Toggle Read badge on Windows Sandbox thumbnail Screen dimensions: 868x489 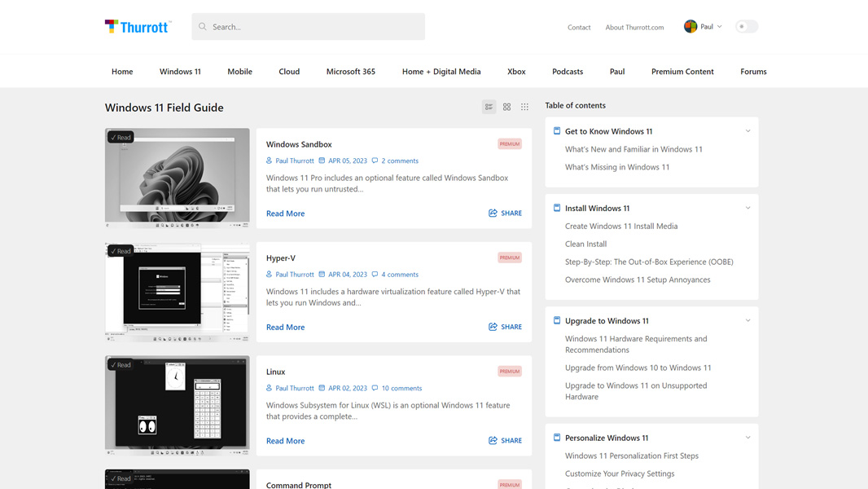click(x=121, y=138)
